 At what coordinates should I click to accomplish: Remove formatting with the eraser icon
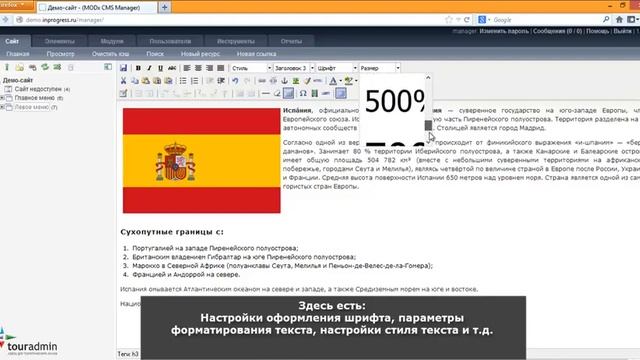[277, 93]
